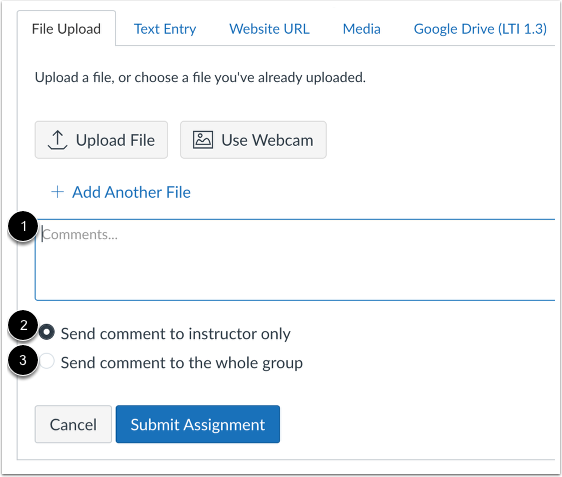Click the Use Webcam button
The height and width of the screenshot is (477, 562).
coord(253,140)
